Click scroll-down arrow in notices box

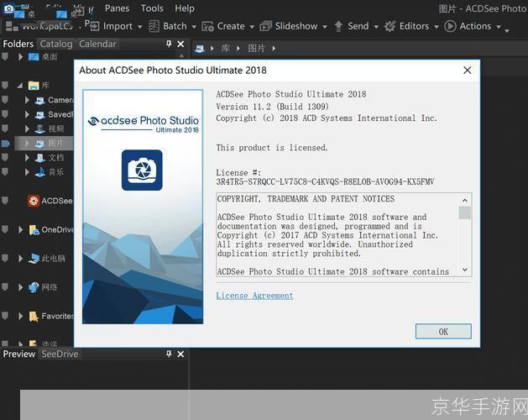(465, 270)
